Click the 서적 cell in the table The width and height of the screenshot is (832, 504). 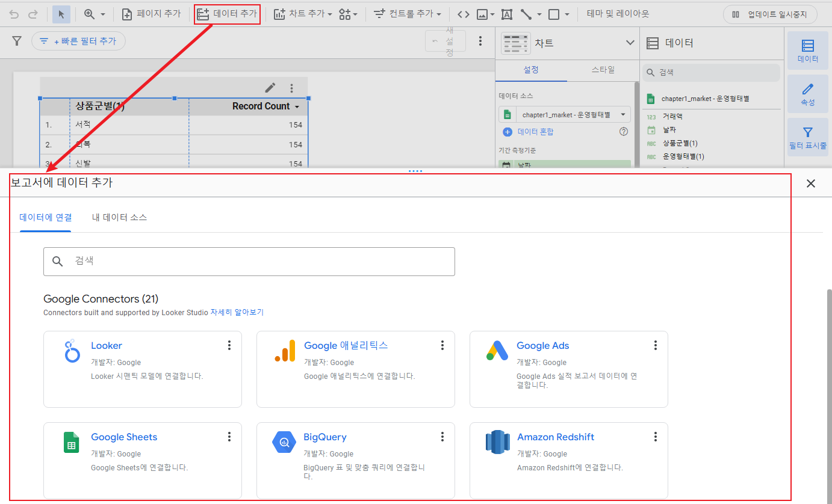[x=83, y=124]
